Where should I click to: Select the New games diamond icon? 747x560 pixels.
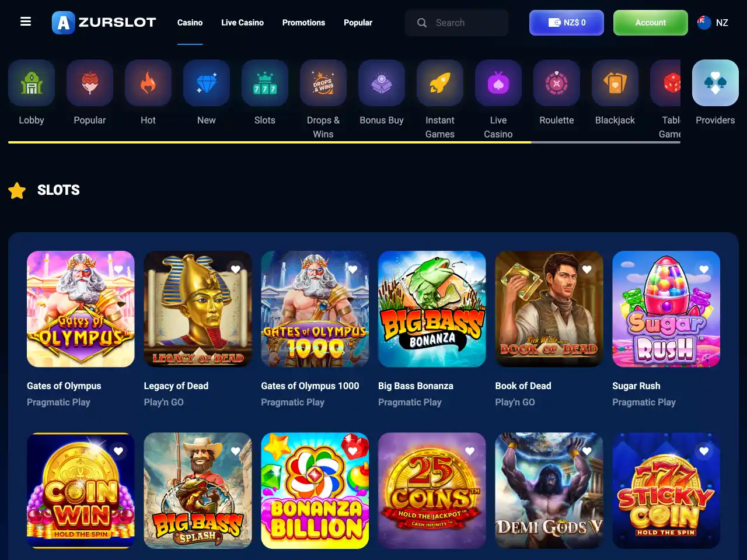click(x=207, y=83)
